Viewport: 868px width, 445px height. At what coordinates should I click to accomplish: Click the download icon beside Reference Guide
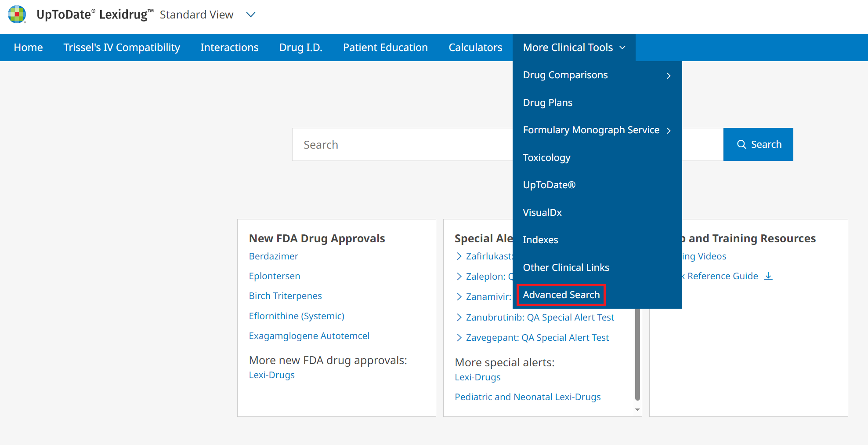tap(768, 276)
